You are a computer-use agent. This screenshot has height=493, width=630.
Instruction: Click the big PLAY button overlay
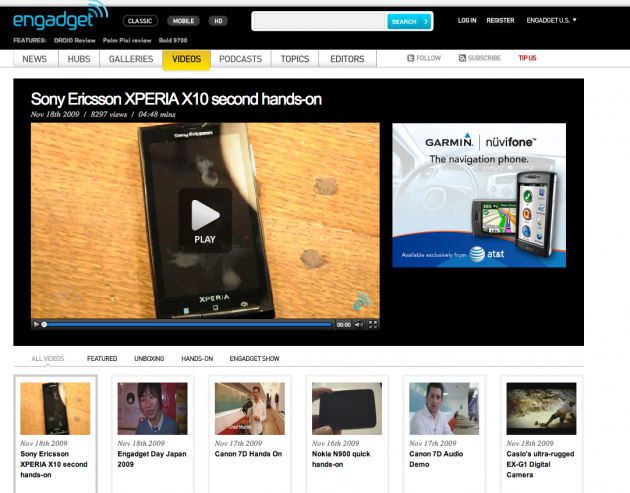205,221
